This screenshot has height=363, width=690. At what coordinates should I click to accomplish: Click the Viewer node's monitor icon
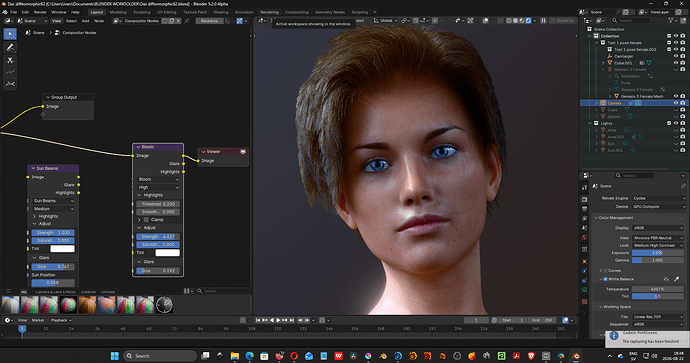[243, 151]
